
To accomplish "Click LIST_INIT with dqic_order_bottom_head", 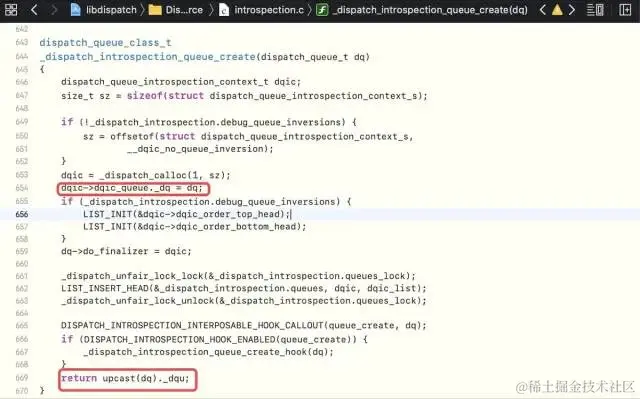I will [x=194, y=226].
